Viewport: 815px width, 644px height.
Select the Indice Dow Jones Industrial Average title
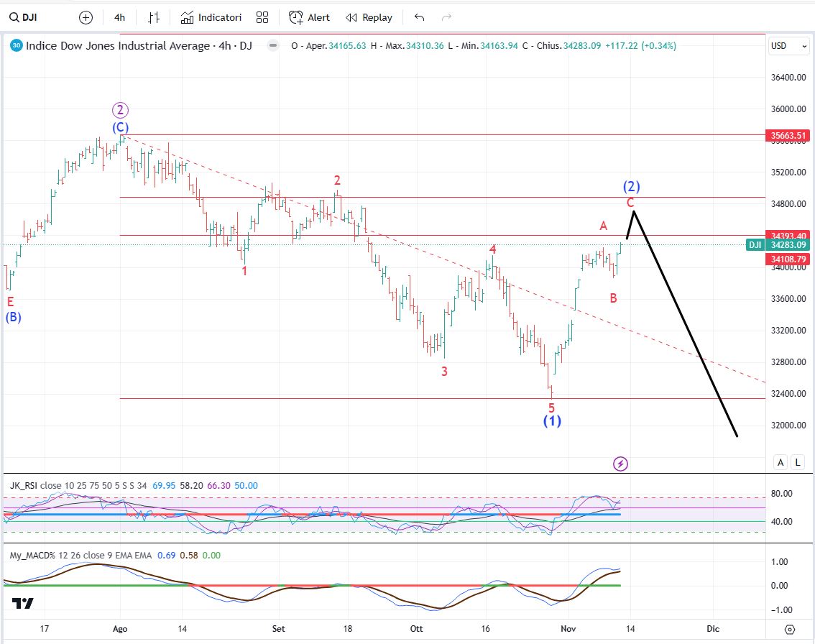point(139,46)
